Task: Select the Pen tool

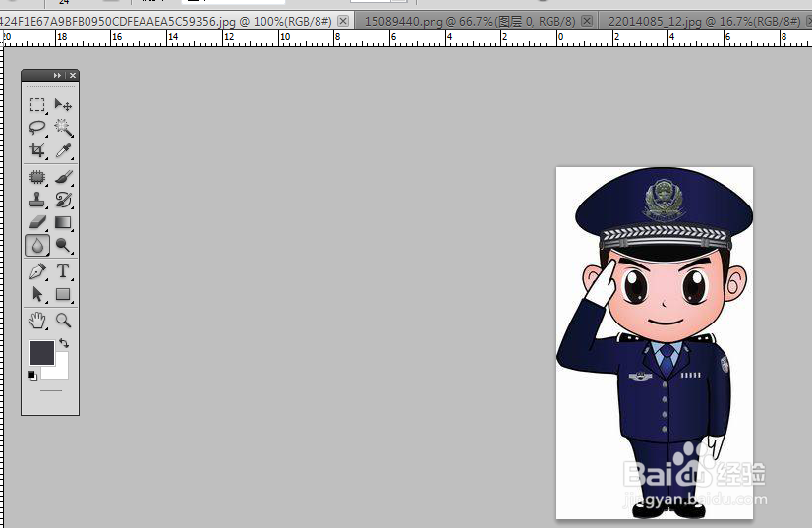Action: coord(37,271)
